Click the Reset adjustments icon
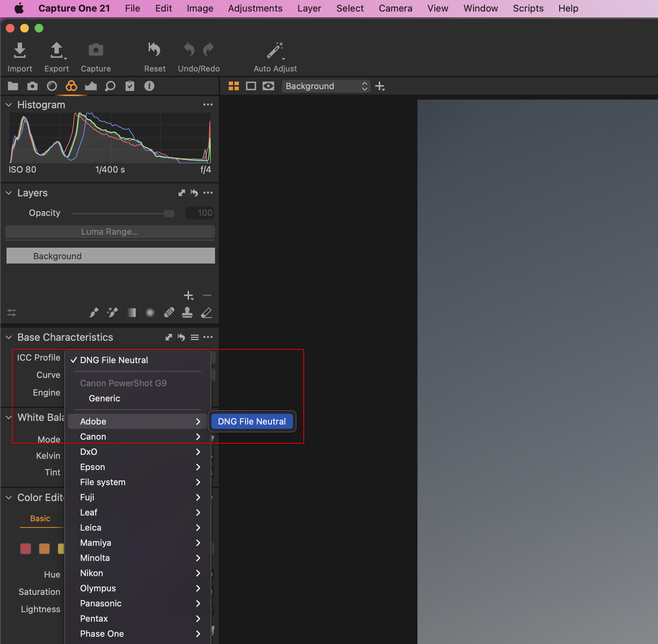This screenshot has width=658, height=644. (154, 51)
